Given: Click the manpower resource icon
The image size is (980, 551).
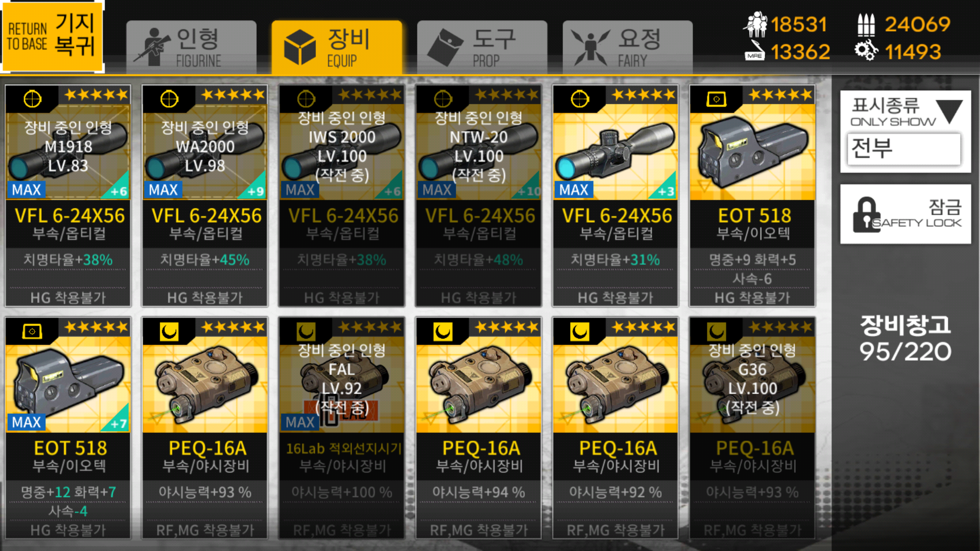Looking at the screenshot, I should click(755, 24).
